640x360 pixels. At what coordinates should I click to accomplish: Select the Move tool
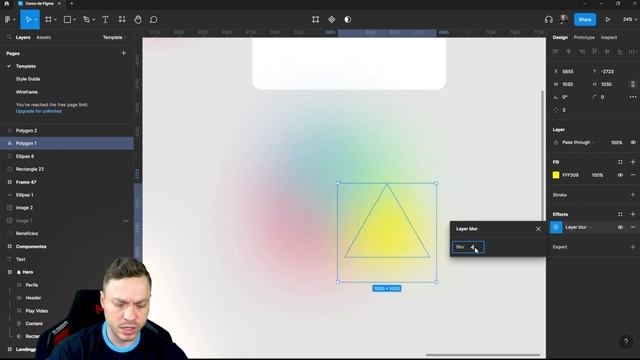(x=28, y=20)
